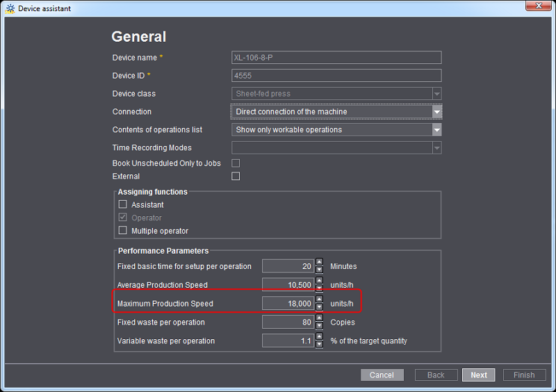Image resolution: width=556 pixels, height=392 pixels.
Task: Click into the Device name field
Action: click(x=336, y=58)
